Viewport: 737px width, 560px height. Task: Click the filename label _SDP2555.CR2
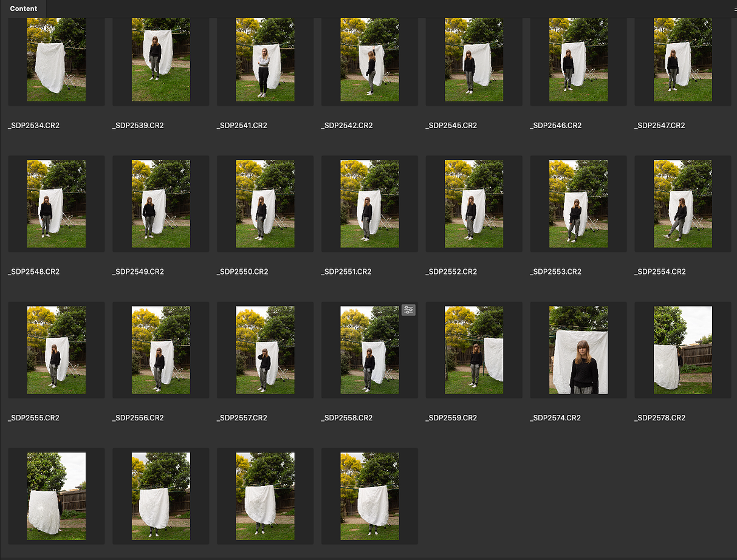pos(33,418)
